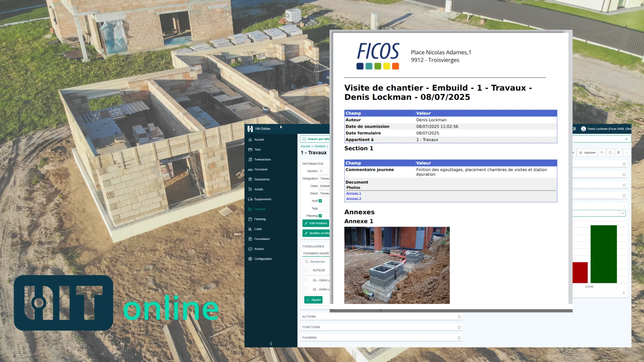Open the Coûts chart icon
This screenshot has height=362, width=644.
point(250,229)
